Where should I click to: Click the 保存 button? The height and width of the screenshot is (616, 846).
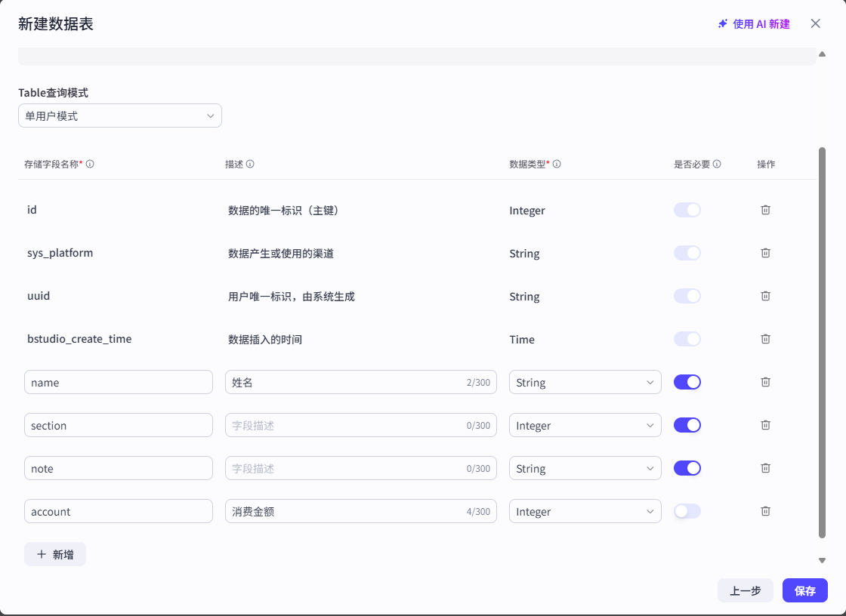click(805, 590)
